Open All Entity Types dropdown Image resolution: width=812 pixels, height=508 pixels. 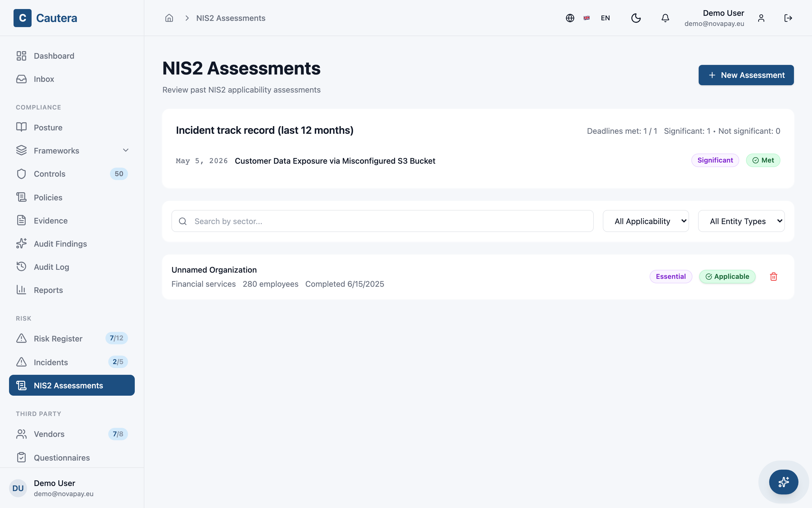pos(741,221)
